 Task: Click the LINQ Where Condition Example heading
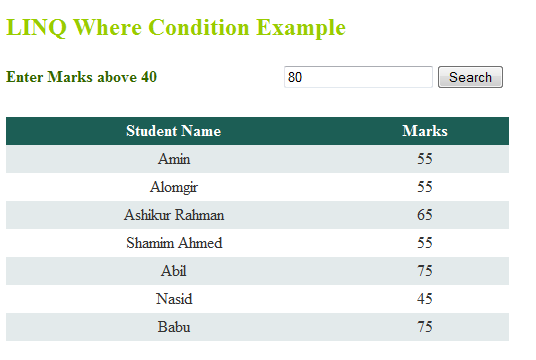[x=176, y=27]
